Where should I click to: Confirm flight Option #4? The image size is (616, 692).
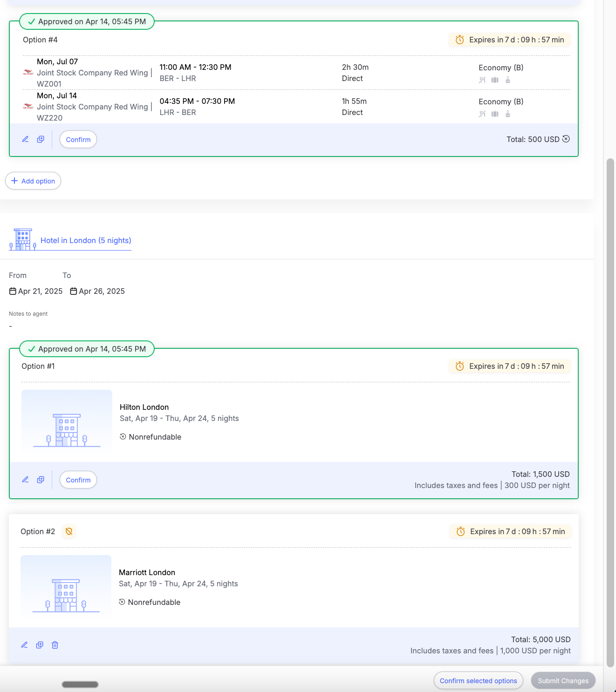(78, 140)
